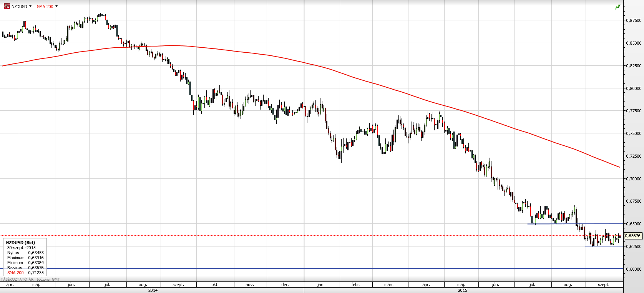
Task: Click the 0,80000 price axis label
Action: (634, 88)
